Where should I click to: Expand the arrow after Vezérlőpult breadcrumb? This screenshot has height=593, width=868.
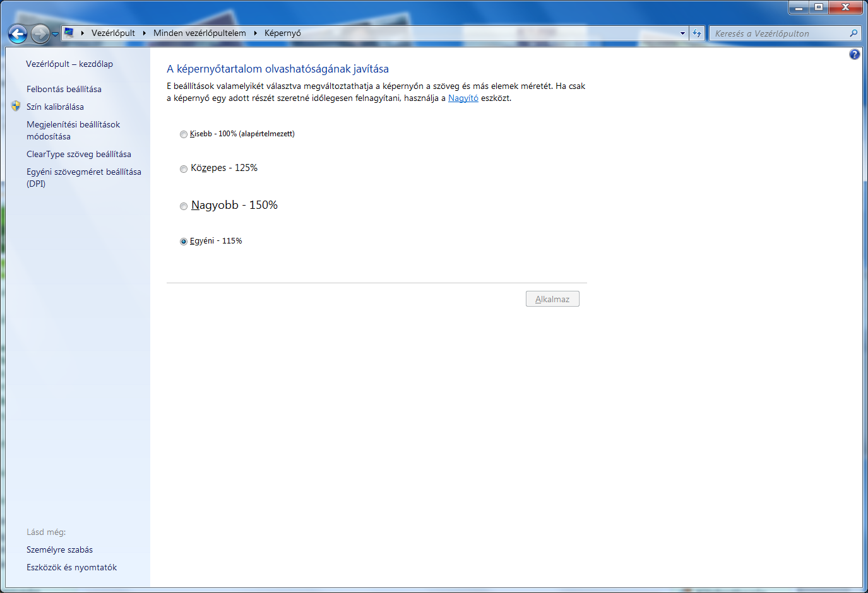pos(145,33)
